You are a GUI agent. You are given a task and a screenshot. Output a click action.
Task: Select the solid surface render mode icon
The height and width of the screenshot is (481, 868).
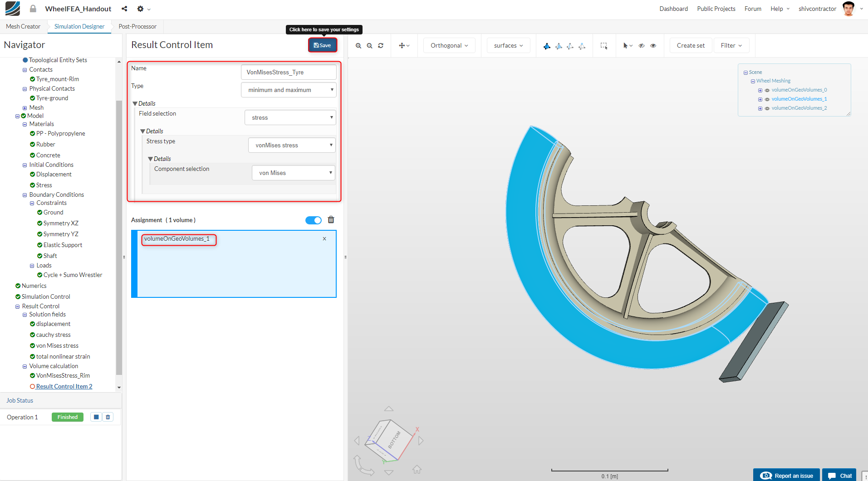click(547, 46)
